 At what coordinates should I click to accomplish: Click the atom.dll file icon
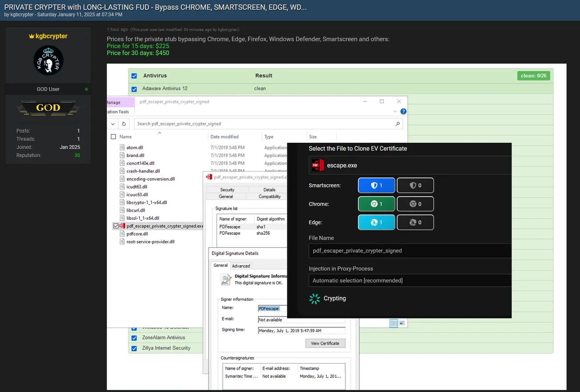coord(122,147)
